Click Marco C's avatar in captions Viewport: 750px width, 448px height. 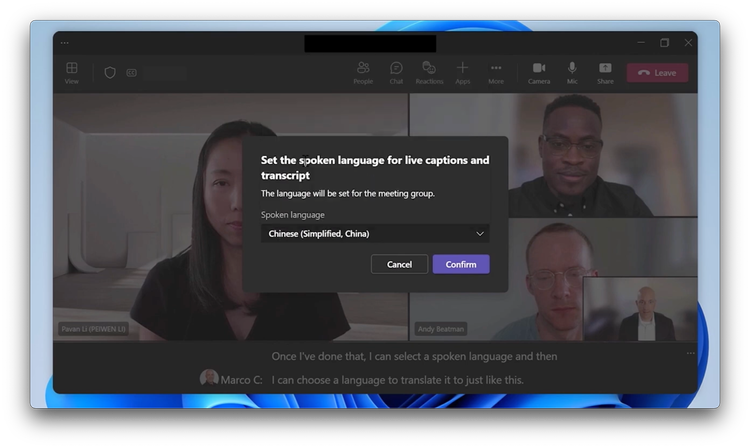click(209, 377)
